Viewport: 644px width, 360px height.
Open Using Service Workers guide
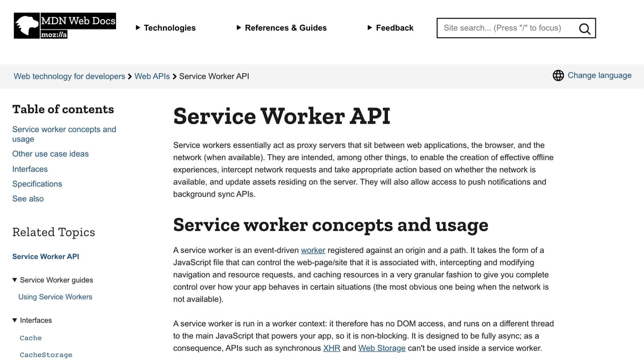55,297
